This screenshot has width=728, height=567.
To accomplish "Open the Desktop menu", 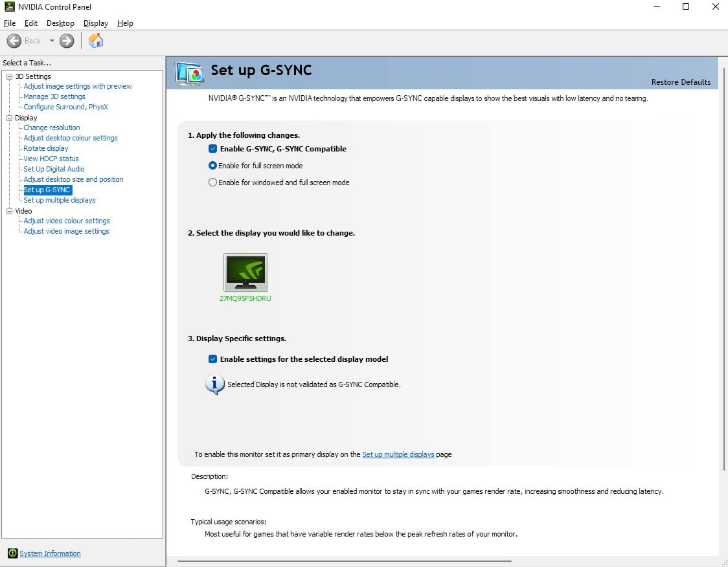I will pos(60,23).
